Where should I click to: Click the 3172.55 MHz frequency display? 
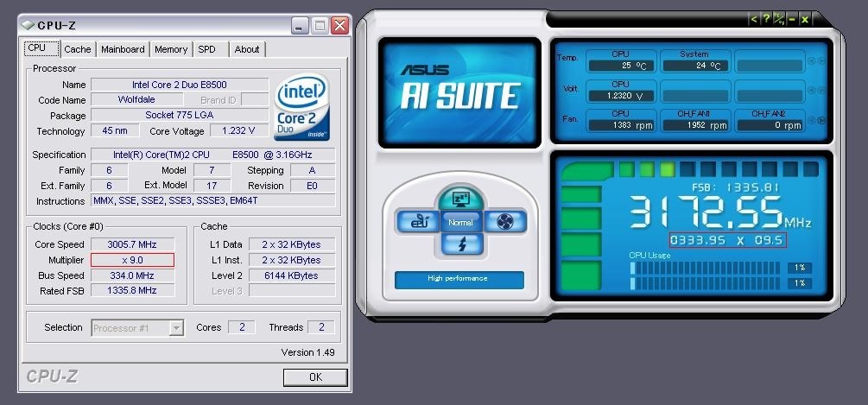[x=721, y=212]
